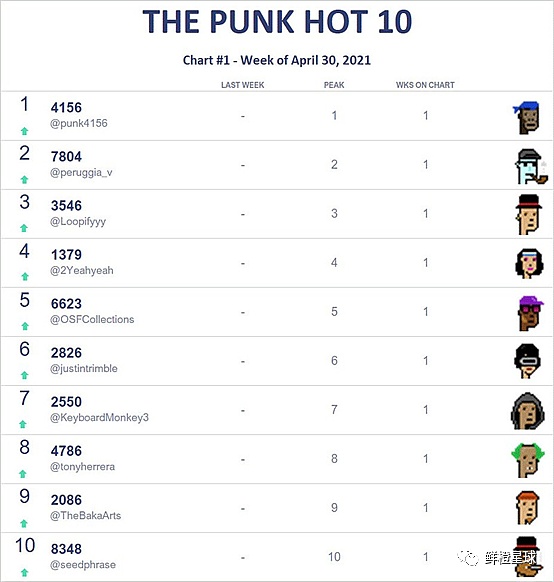Click the WeChat logo watermark icon
Image resolution: width=554 pixels, height=582 pixels.
[468, 558]
